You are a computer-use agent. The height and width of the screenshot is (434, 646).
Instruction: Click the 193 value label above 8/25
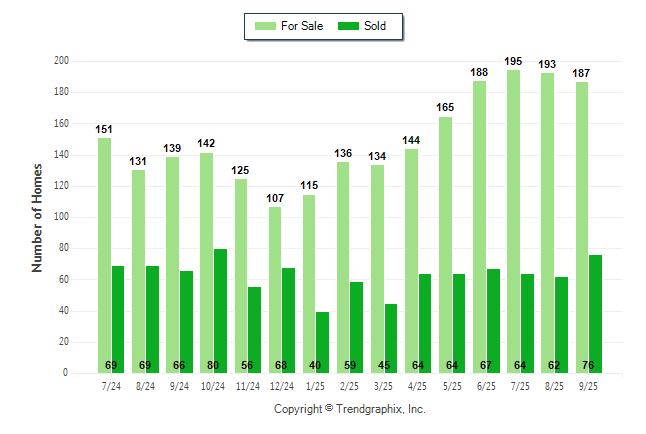point(547,64)
